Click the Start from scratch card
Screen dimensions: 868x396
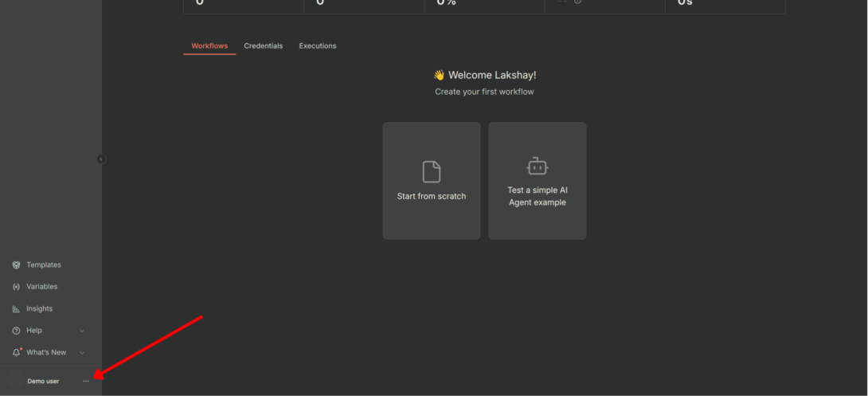[432, 181]
